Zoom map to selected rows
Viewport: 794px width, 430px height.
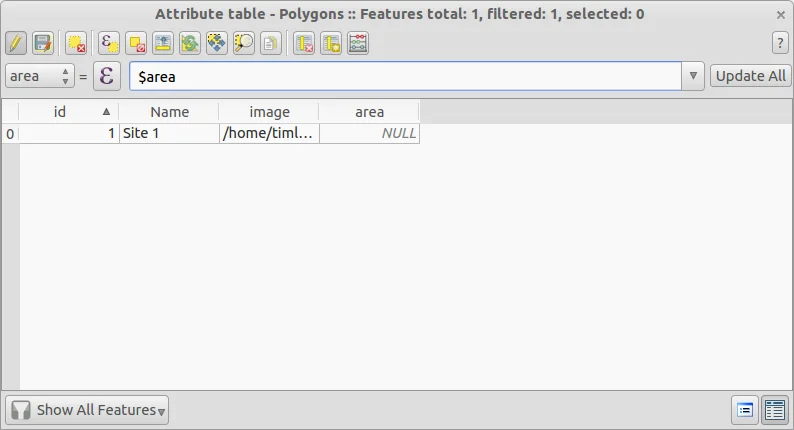coord(243,43)
